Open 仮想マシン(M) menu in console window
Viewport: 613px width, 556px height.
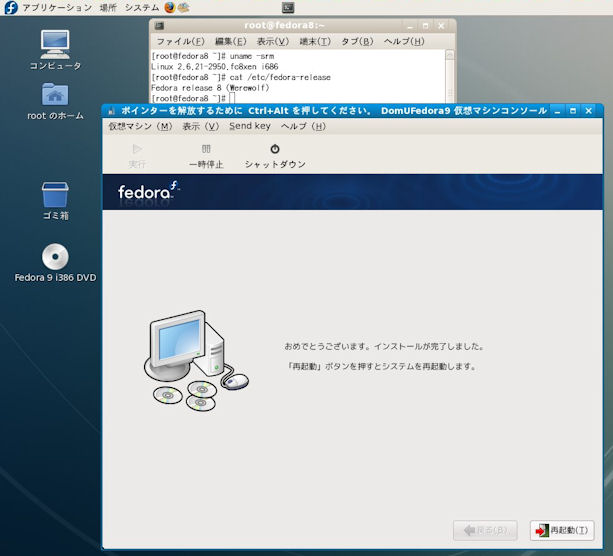pyautogui.click(x=140, y=126)
